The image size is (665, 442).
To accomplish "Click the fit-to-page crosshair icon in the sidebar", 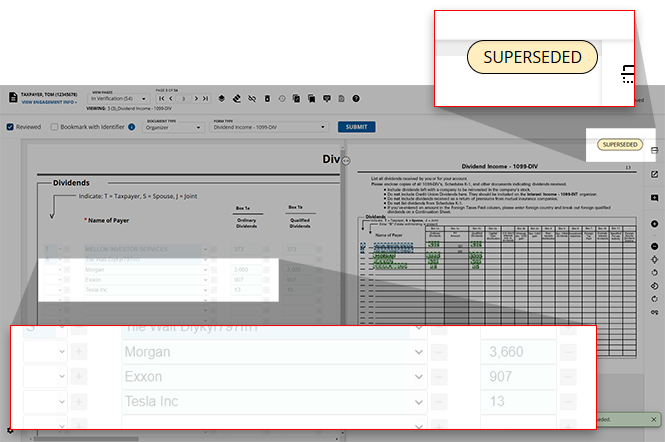I will tap(654, 260).
